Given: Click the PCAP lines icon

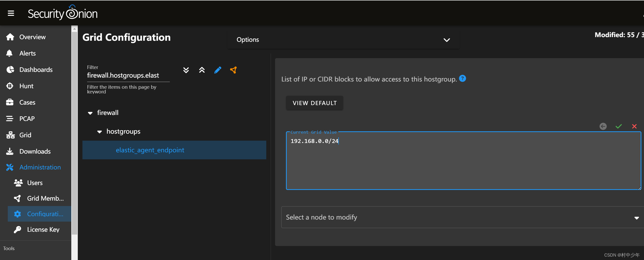Looking at the screenshot, I should pos(10,119).
